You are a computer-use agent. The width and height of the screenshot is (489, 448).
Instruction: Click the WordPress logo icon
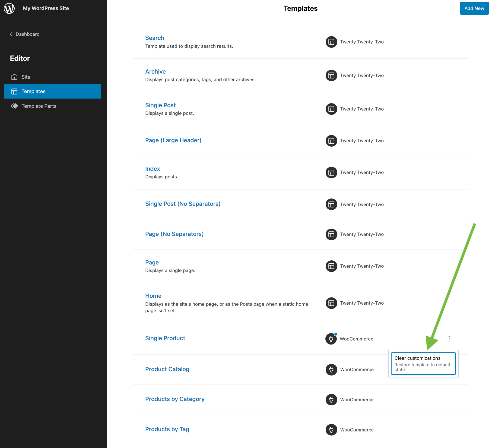tap(9, 8)
